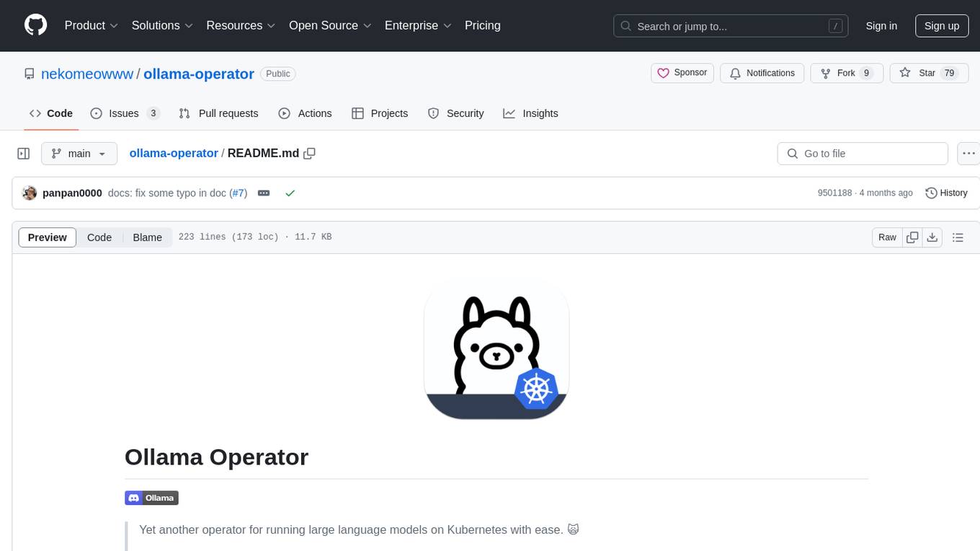The height and width of the screenshot is (551, 980).
Task: Focus the Search or jump to field
Action: (731, 26)
